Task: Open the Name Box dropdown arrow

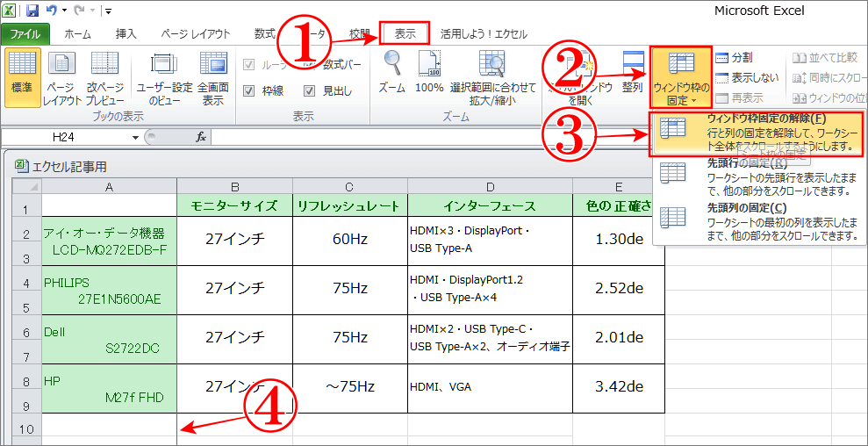Action: pos(136,138)
